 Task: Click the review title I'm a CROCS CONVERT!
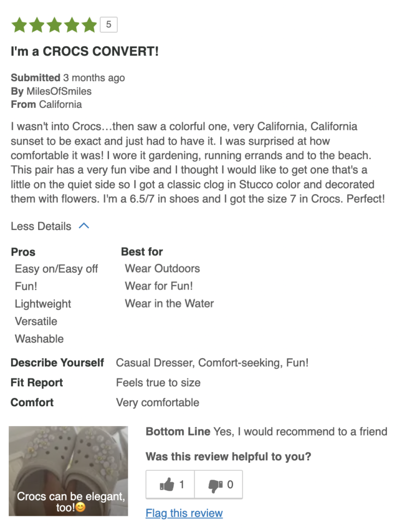pos(85,52)
